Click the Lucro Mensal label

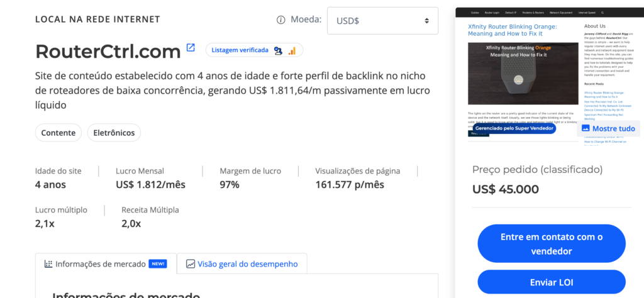click(x=140, y=171)
